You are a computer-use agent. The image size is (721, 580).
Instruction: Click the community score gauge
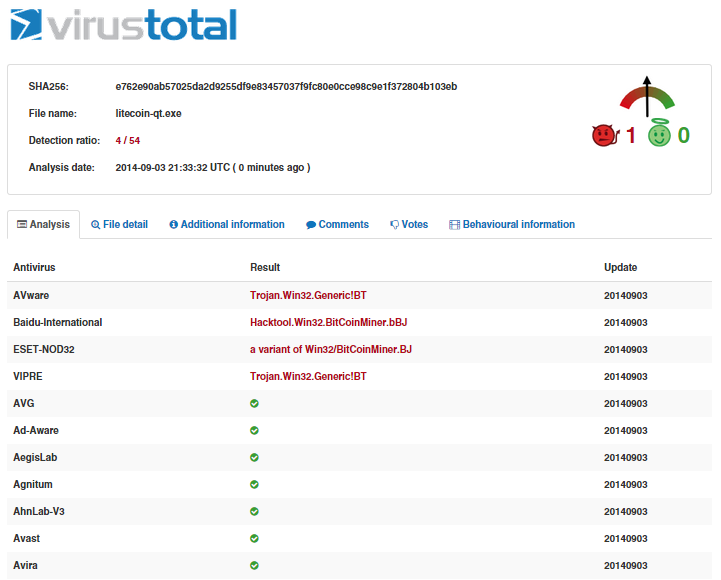(x=647, y=96)
